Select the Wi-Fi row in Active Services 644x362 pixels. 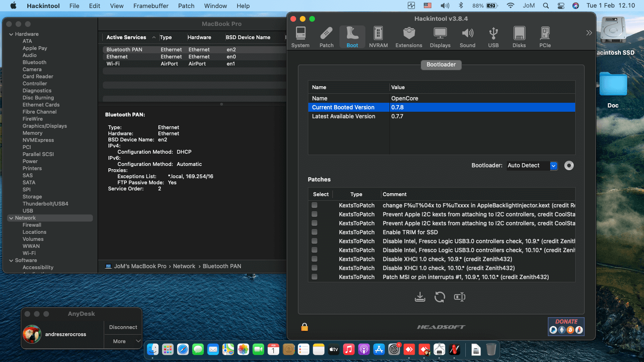click(113, 64)
